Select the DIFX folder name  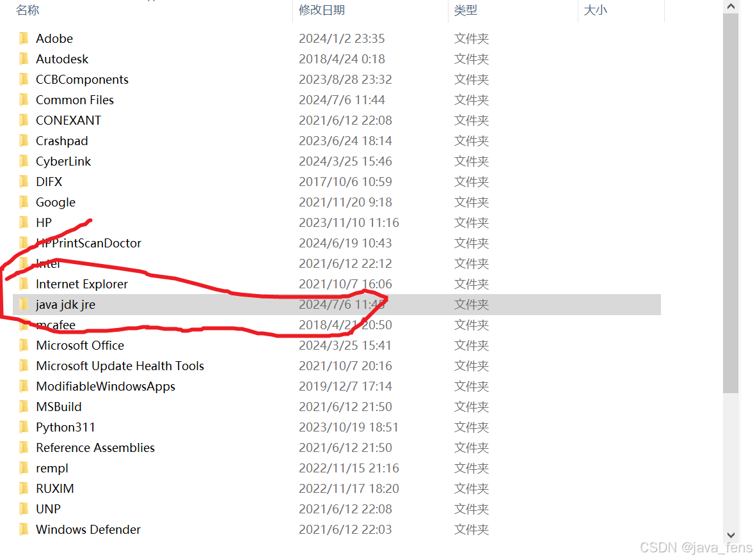click(x=49, y=182)
